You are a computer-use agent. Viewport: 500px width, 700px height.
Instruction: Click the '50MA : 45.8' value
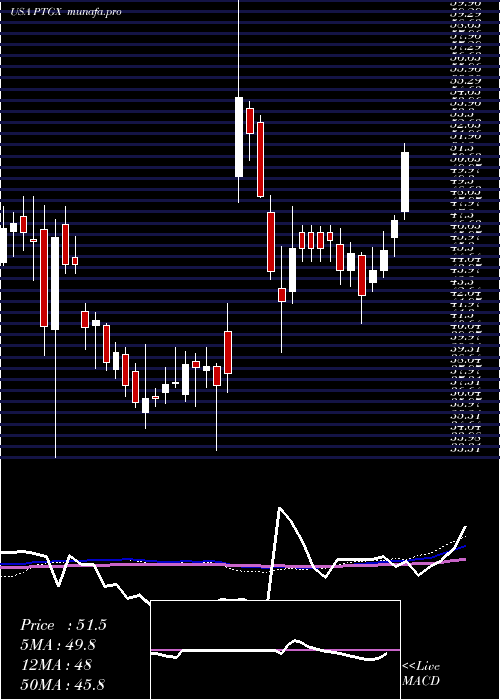pos(63,684)
